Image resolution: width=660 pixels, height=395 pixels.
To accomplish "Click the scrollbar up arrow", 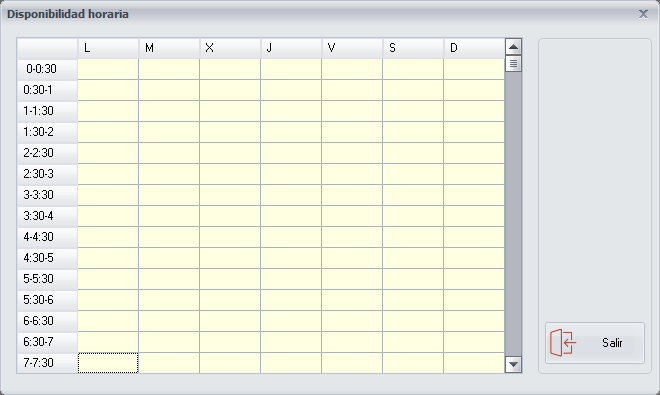I will [513, 47].
